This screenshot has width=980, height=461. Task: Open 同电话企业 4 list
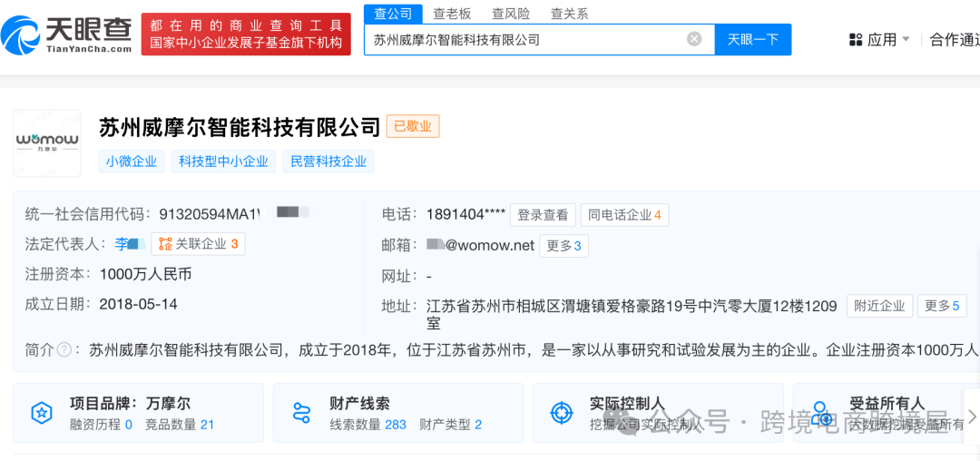624,215
